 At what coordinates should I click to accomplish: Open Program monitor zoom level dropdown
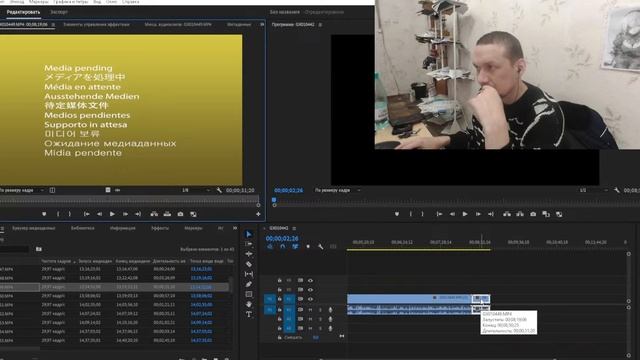(x=337, y=190)
